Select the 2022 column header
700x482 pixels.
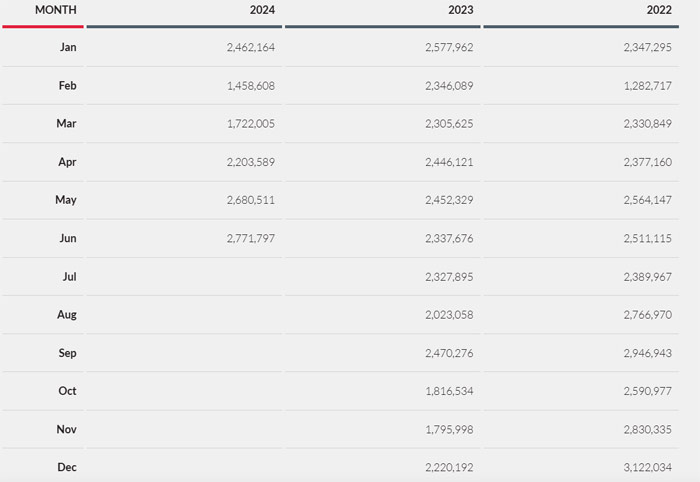(659, 10)
